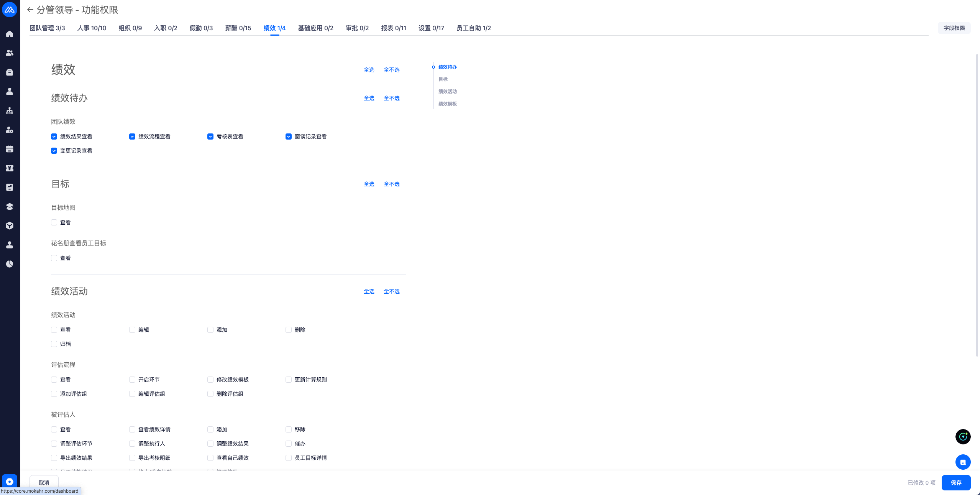Viewport: 980px width, 495px height.
Task: Enable 查看 under 目标地图
Action: 54,222
